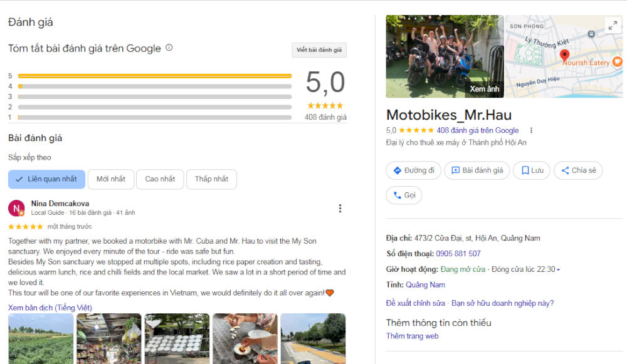Click the phone number 0905 881 507

(458, 254)
